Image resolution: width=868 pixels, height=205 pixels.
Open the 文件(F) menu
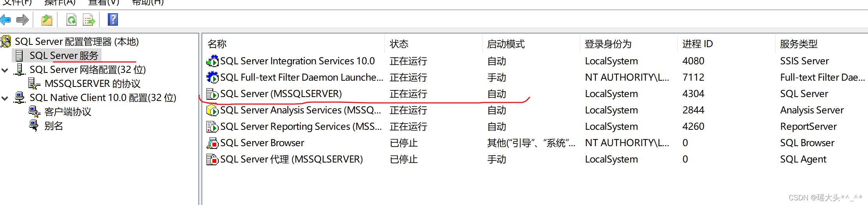[17, 2]
